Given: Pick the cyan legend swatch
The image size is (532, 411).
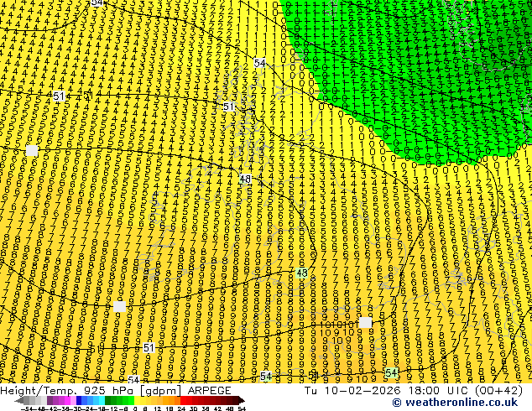Looking at the screenshot, I should 102,400.
